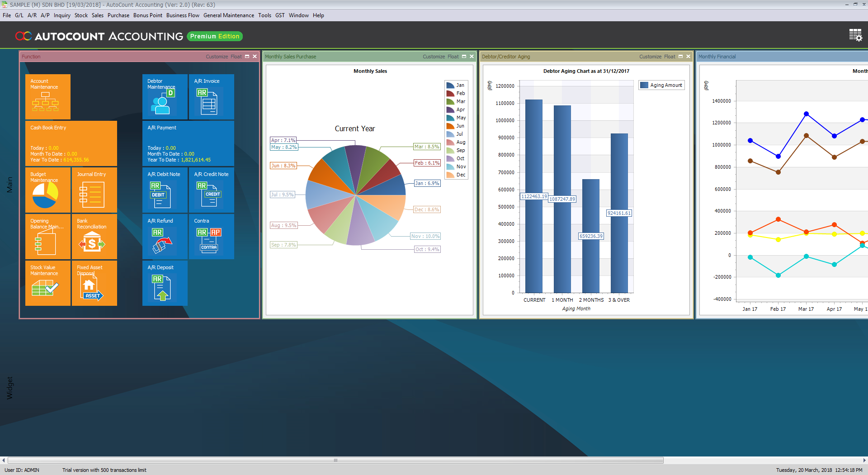The height and width of the screenshot is (475, 868).
Task: Open the Journal Entry tile
Action: tap(94, 190)
